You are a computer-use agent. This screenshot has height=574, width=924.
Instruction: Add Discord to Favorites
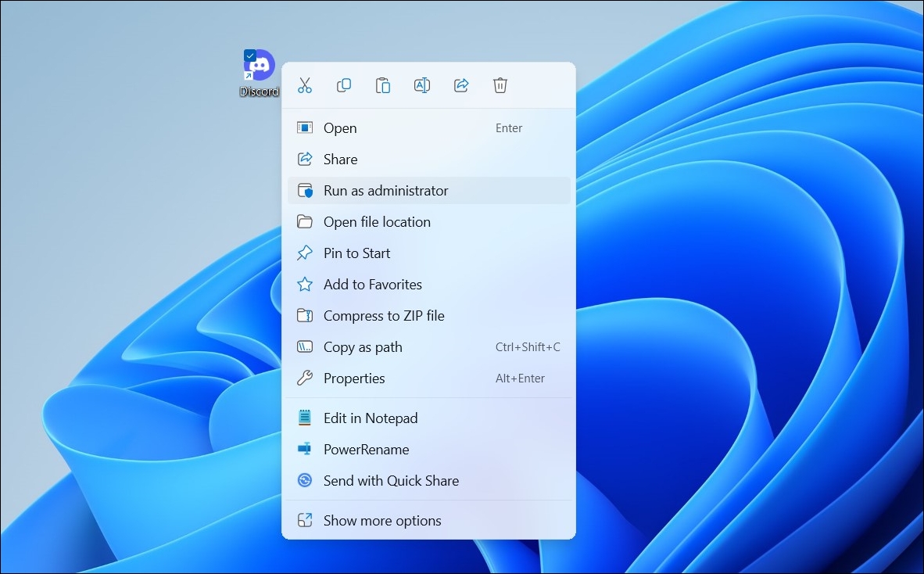tap(373, 284)
